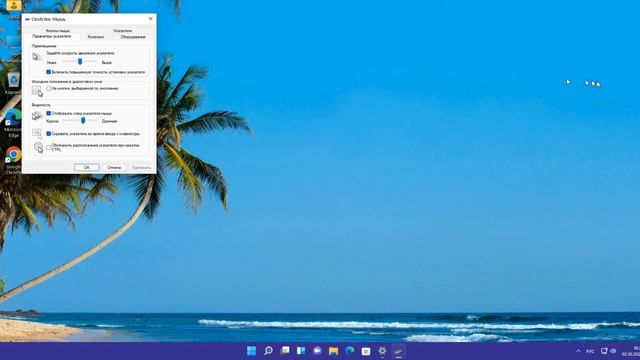The height and width of the screenshot is (360, 640).
Task: Open the clock and date in tray
Action: click(x=632, y=351)
